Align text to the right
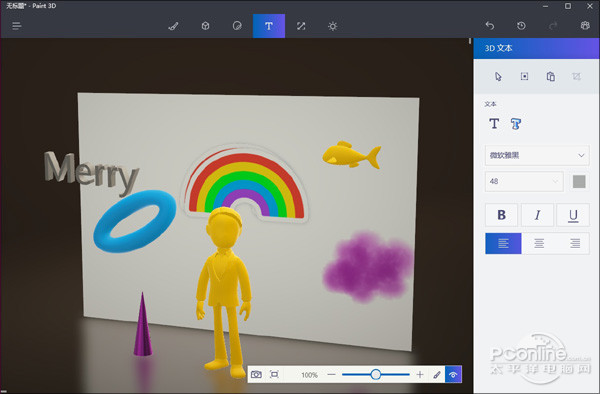Screen dimensions: 600x394 tap(575, 243)
